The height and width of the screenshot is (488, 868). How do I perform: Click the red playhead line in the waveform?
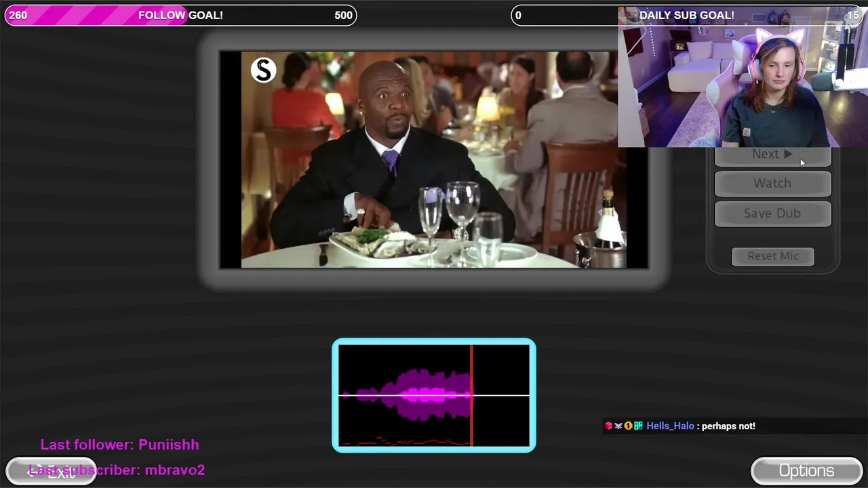471,395
